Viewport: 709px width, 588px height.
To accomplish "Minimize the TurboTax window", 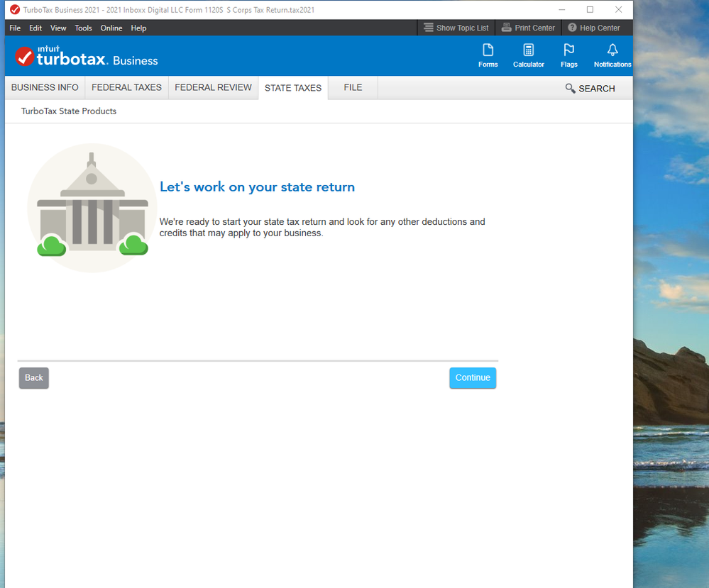I will coord(561,9).
